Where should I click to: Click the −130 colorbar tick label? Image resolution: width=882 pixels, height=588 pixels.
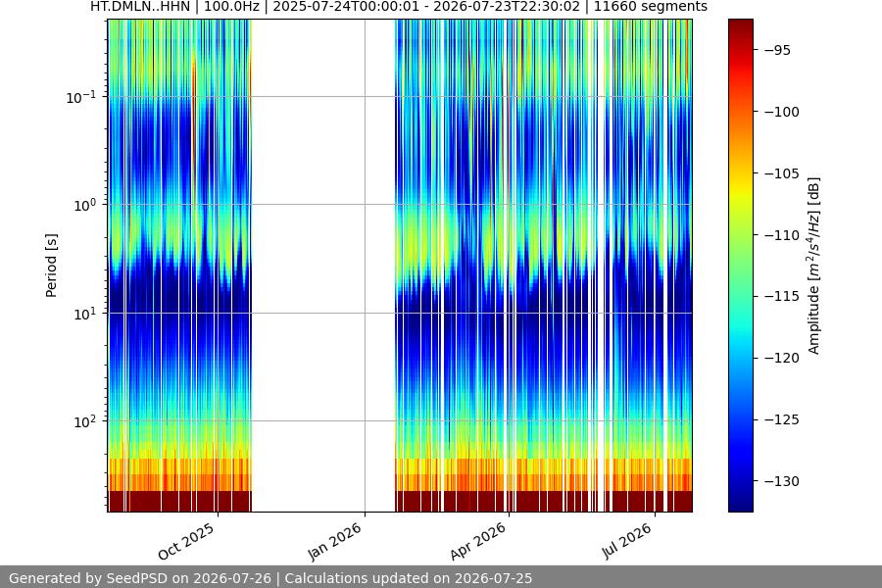pos(781,481)
